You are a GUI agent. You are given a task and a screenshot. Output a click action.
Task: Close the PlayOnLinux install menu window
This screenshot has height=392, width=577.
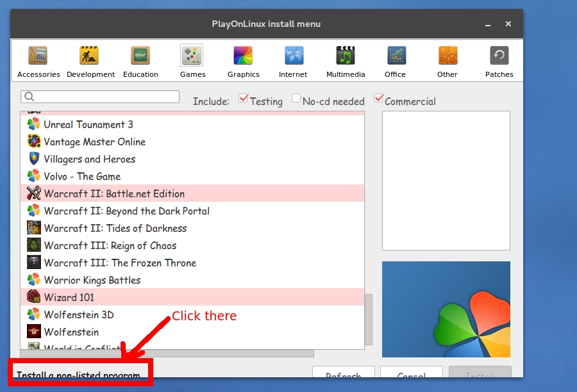[508, 24]
